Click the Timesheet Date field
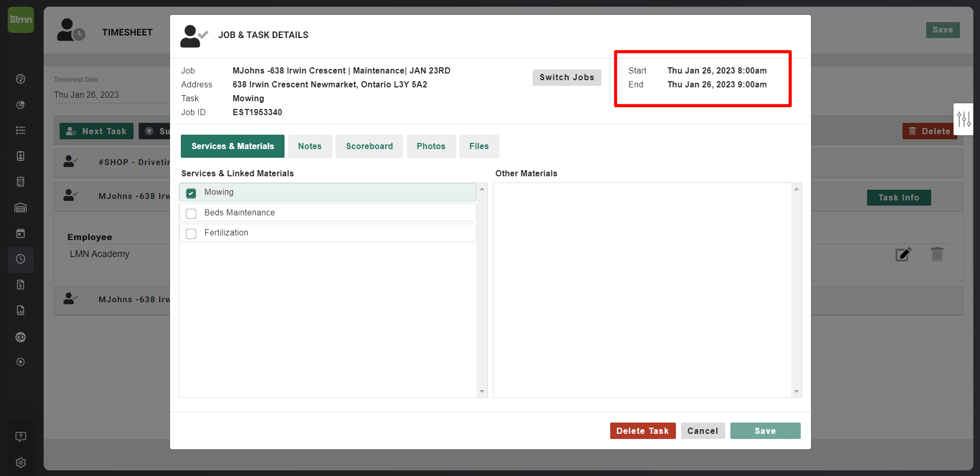The height and width of the screenshot is (476, 980). (111, 95)
